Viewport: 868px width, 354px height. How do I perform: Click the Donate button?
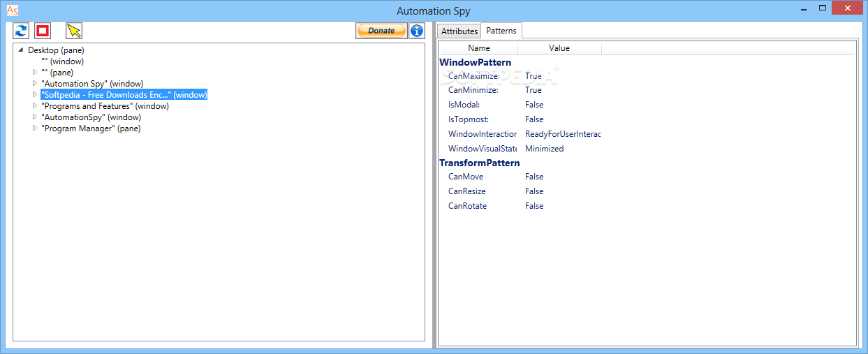pyautogui.click(x=381, y=31)
